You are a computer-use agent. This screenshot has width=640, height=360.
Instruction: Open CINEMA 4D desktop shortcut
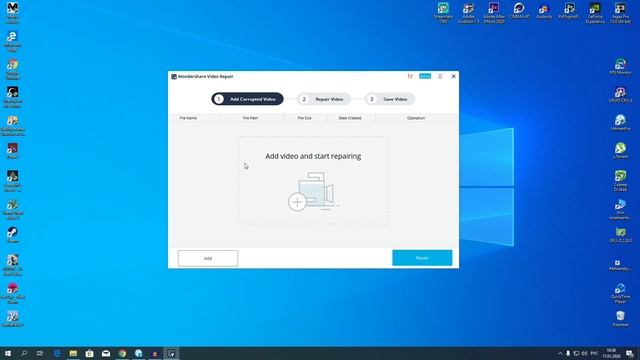(x=519, y=11)
